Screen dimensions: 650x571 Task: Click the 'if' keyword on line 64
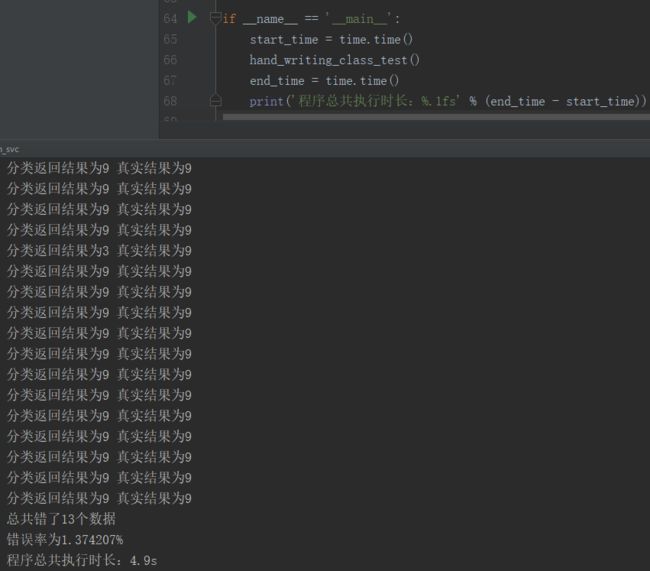pyautogui.click(x=229, y=19)
